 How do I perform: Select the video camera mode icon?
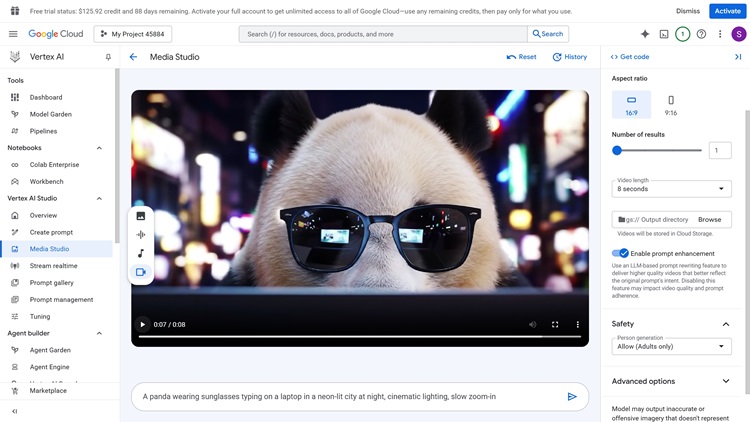coord(141,272)
